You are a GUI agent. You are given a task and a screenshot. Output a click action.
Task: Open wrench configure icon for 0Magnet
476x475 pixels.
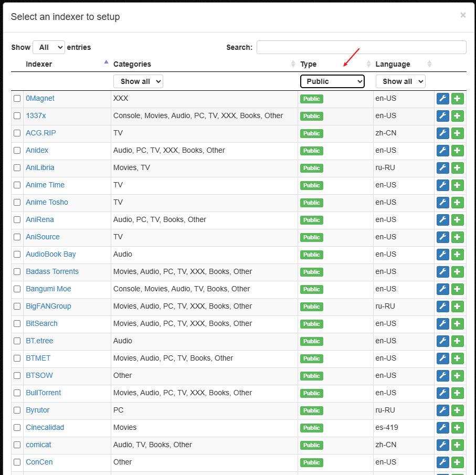(442, 99)
